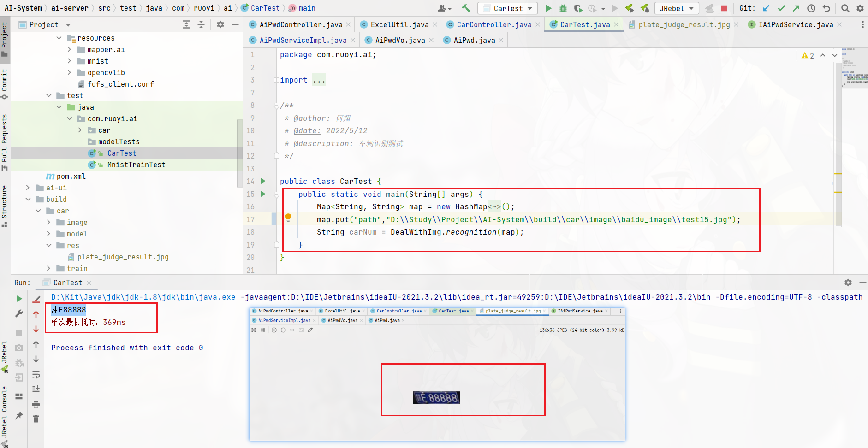This screenshot has width=868, height=448.
Task: Close the AiPwd.java tab
Action: click(501, 40)
